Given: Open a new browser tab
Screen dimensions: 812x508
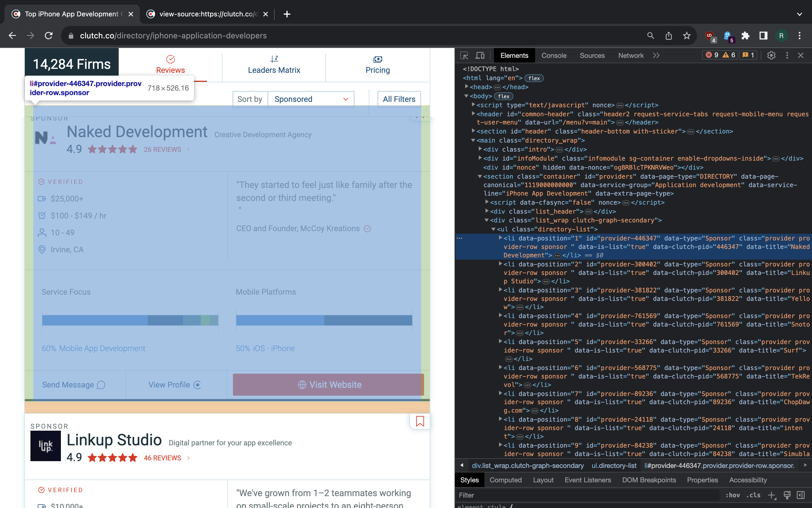Looking at the screenshot, I should click(x=287, y=14).
